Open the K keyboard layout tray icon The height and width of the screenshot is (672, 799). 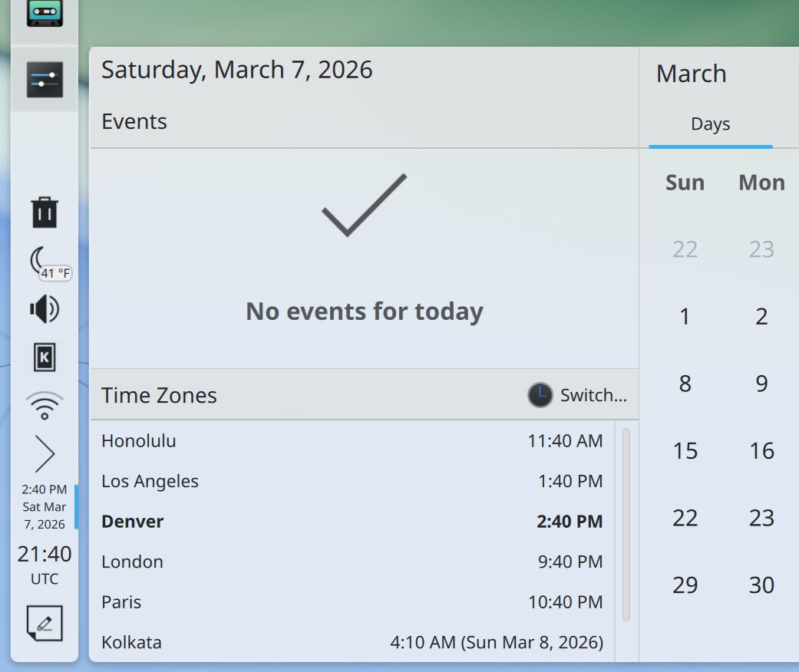45,357
